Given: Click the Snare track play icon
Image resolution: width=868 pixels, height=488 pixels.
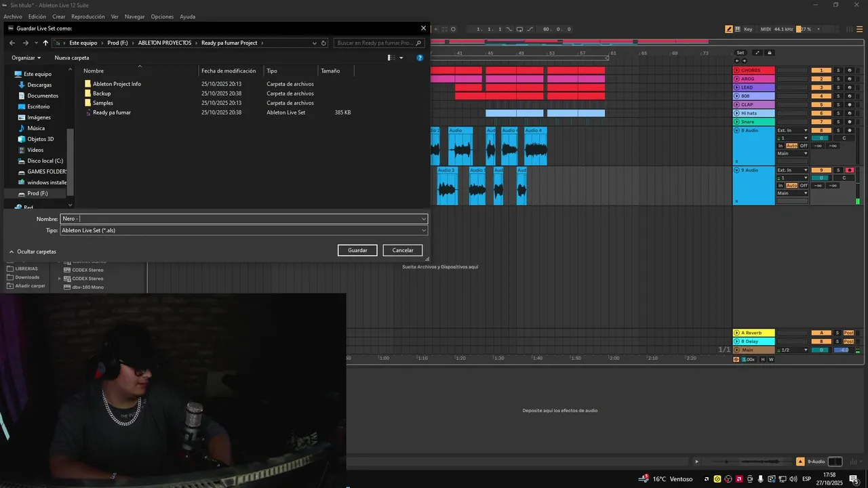Looking at the screenshot, I should coord(737,122).
